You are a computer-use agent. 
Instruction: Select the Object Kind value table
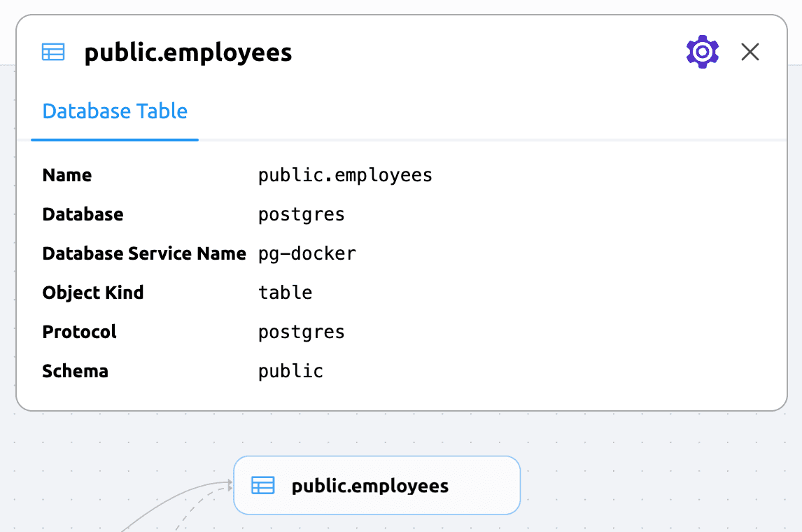coord(285,293)
